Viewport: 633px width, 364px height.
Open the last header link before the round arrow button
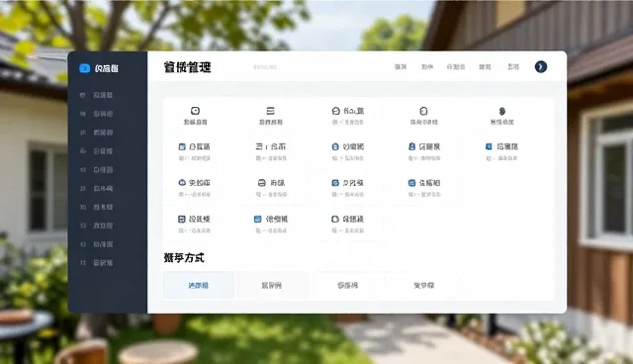point(513,67)
